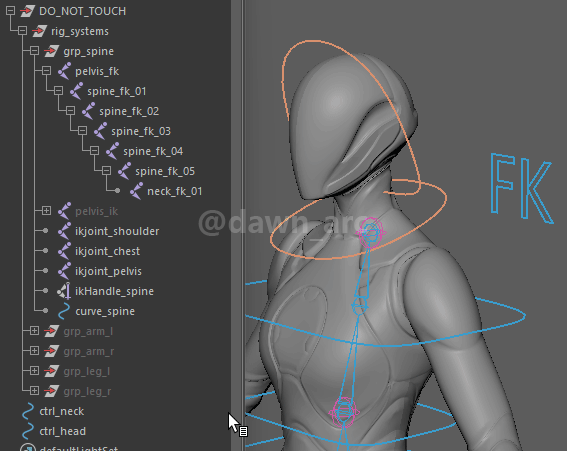The width and height of the screenshot is (567, 451).
Task: Select the grp_arm_r label
Action: point(89,351)
